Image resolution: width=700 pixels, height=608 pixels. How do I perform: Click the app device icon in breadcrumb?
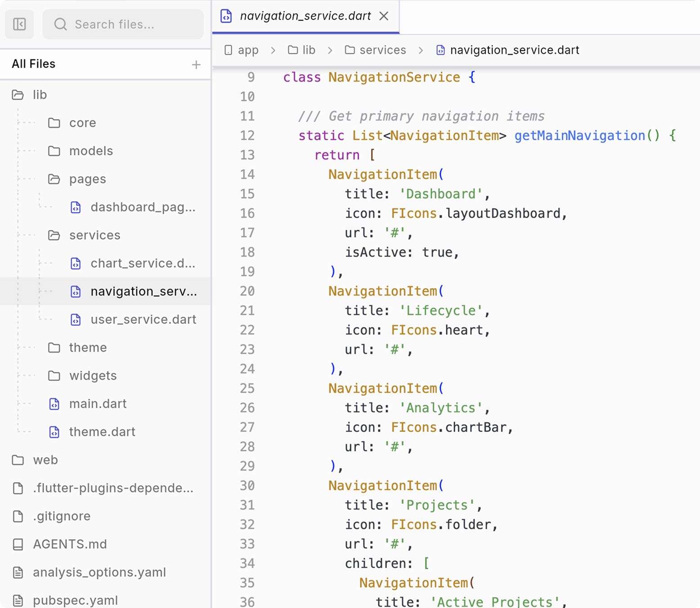pyautogui.click(x=229, y=50)
